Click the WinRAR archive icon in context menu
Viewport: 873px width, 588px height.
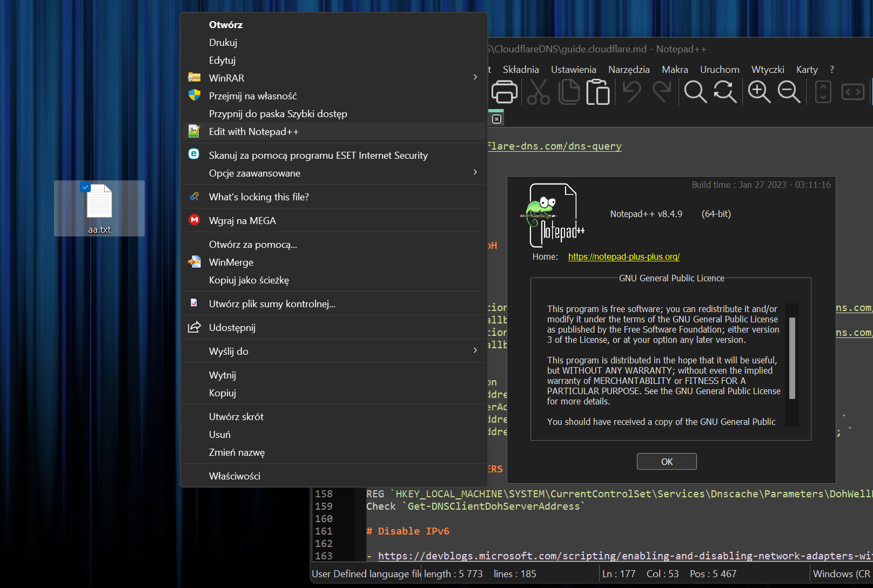pos(194,77)
